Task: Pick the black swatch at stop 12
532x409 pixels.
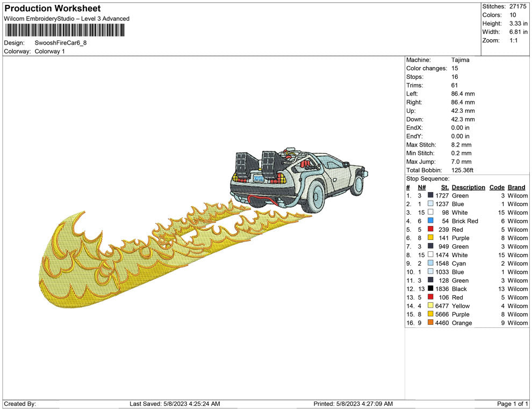Action: 430,289
